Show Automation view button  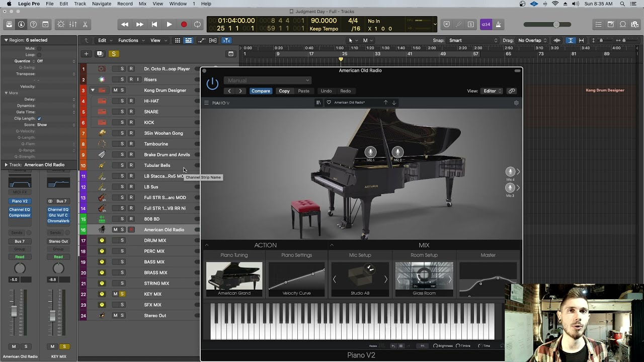click(x=202, y=40)
